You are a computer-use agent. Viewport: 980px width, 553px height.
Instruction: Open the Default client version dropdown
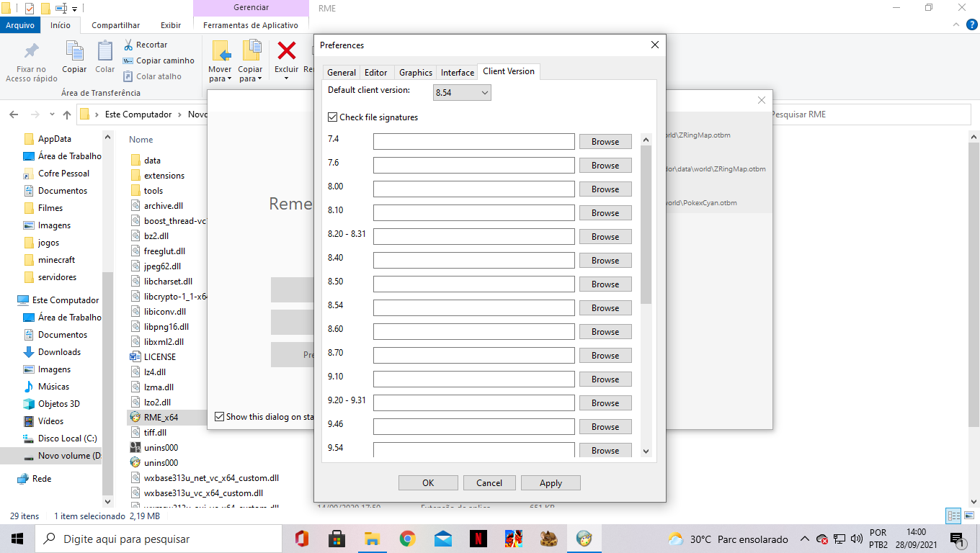pyautogui.click(x=462, y=92)
